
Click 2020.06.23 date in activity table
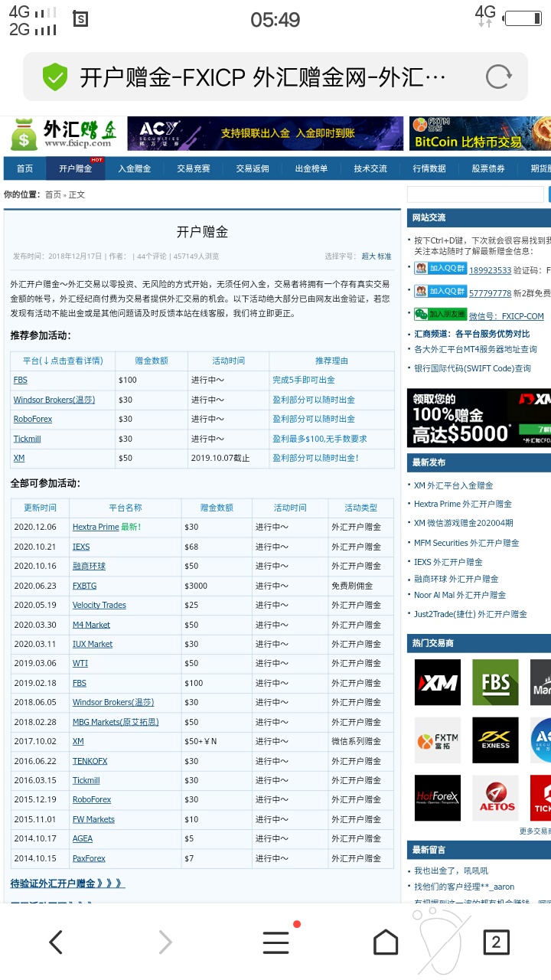coord(35,586)
